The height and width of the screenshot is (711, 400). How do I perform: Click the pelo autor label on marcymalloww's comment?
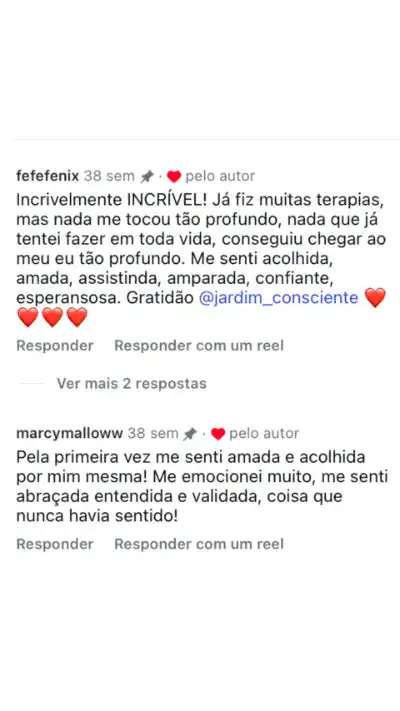pyautogui.click(x=264, y=433)
